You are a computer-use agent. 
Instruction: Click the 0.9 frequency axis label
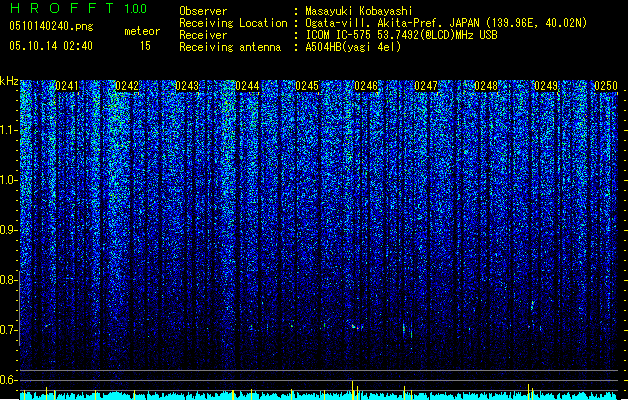[x=8, y=230]
